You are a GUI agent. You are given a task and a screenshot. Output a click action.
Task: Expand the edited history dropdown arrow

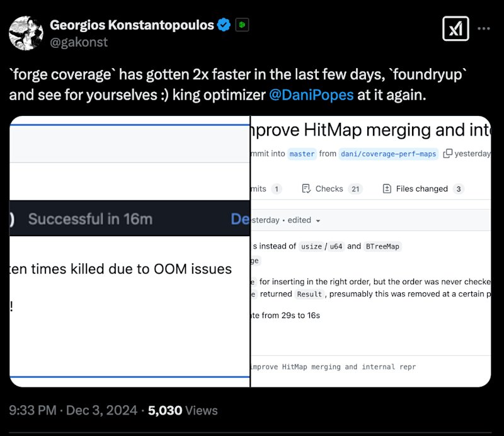[x=318, y=221]
